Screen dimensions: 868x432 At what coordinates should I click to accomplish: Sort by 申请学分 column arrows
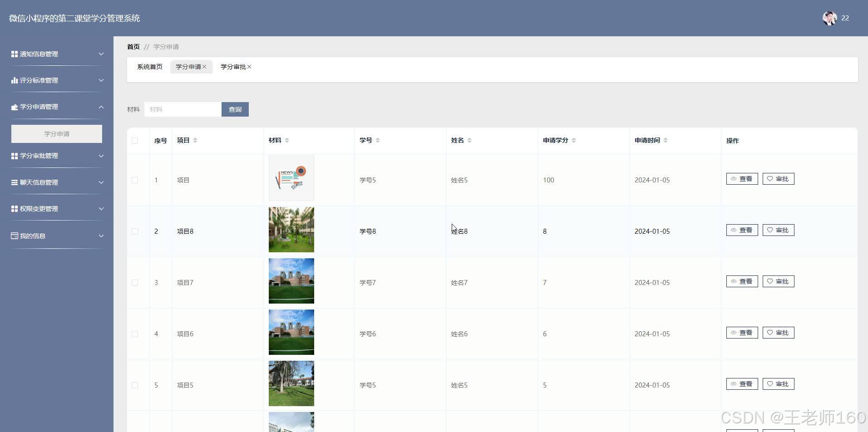574,140
